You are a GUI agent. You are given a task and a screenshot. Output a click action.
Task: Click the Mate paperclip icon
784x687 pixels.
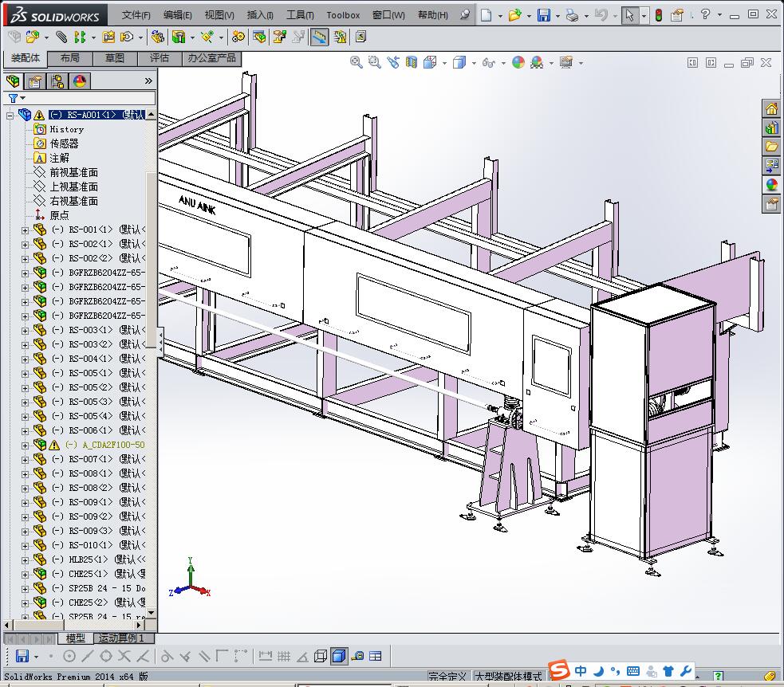click(61, 37)
